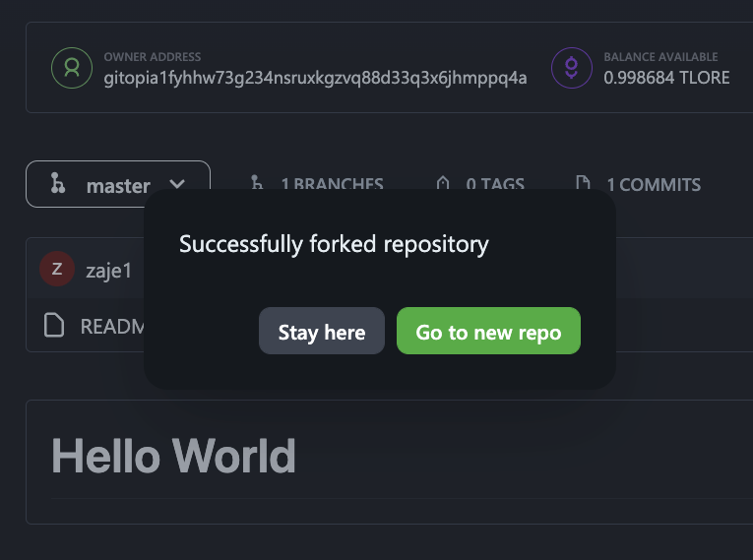Click the green owner profile icon
The width and height of the screenshot is (753, 560).
71,68
